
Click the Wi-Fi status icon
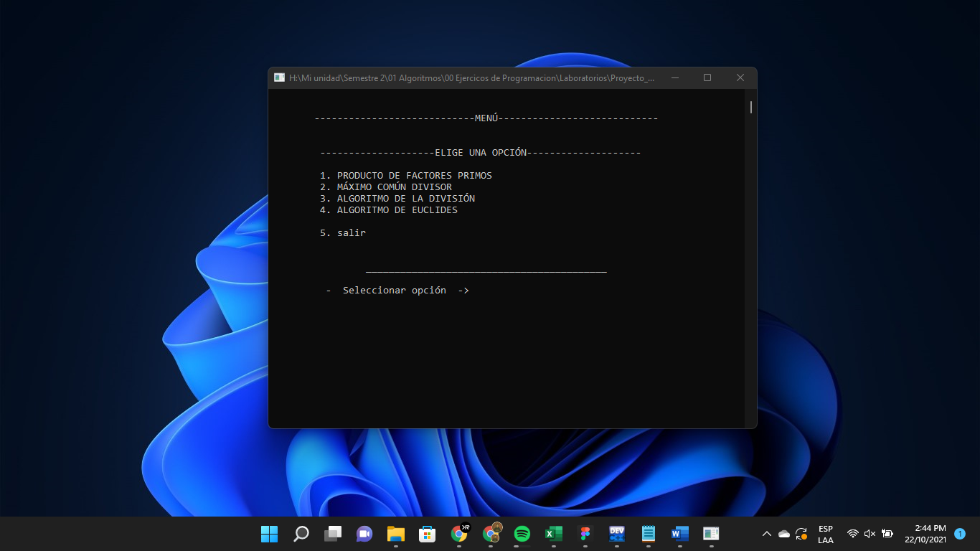(852, 534)
